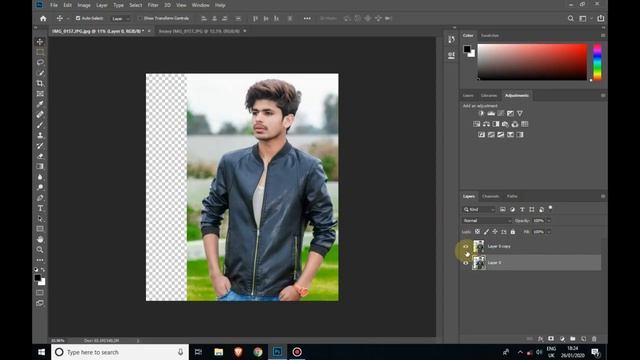This screenshot has width=640, height=360.
Task: Toggle Show Transform Controls checkbox
Action: tap(140, 18)
